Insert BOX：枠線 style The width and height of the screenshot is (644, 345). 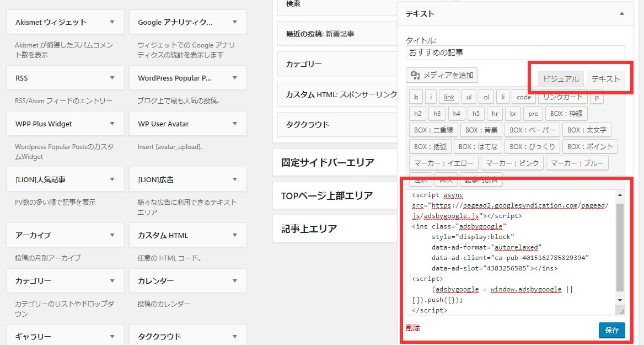[x=566, y=114]
